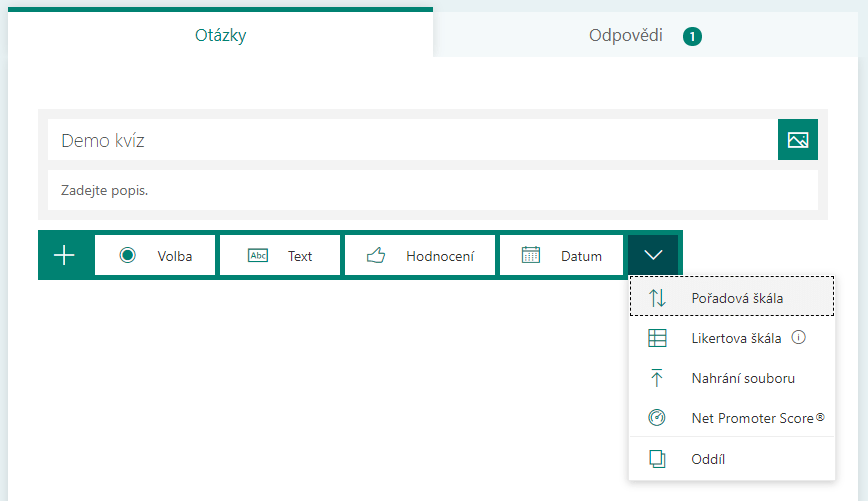Image resolution: width=868 pixels, height=501 pixels.
Task: Click the Net Promoter Score gauge icon
Action: (x=657, y=417)
